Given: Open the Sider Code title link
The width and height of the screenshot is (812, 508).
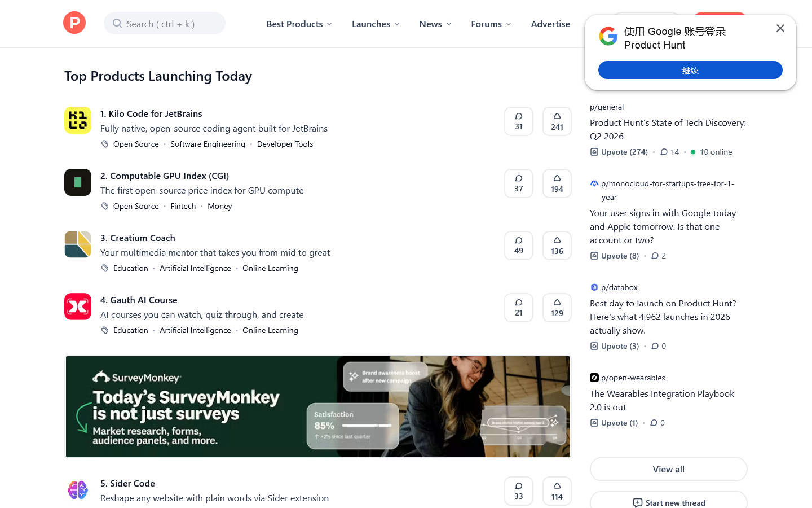Looking at the screenshot, I should 127,483.
